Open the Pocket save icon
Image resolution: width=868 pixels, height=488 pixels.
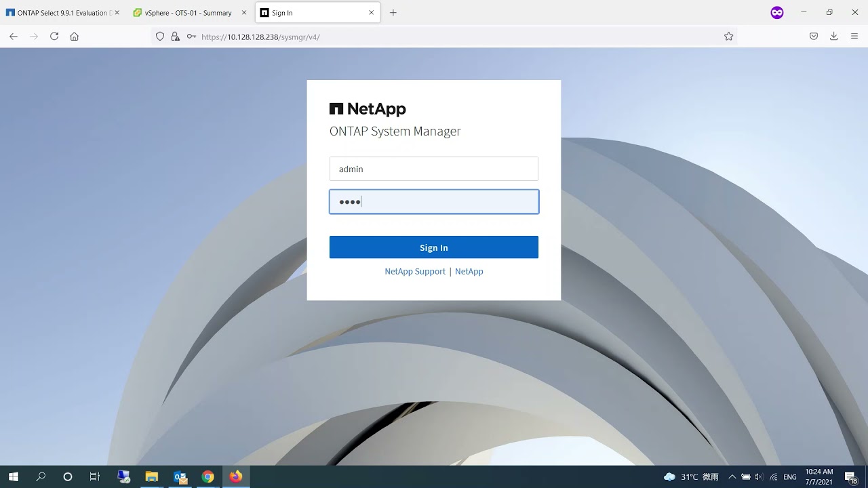click(x=814, y=37)
